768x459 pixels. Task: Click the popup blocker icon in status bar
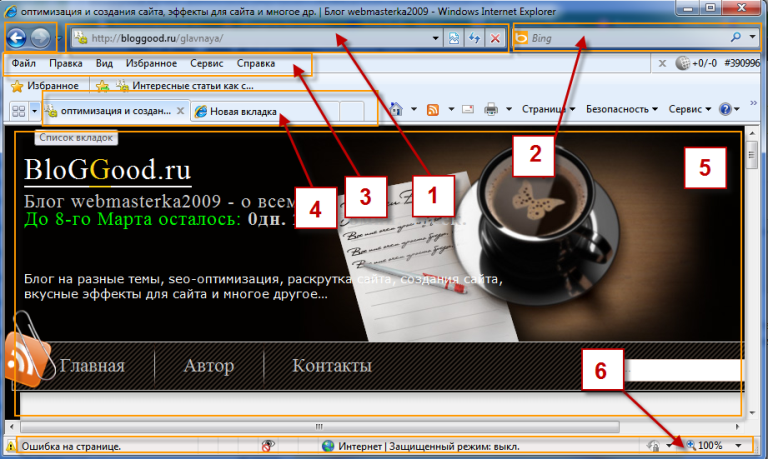coord(267,446)
